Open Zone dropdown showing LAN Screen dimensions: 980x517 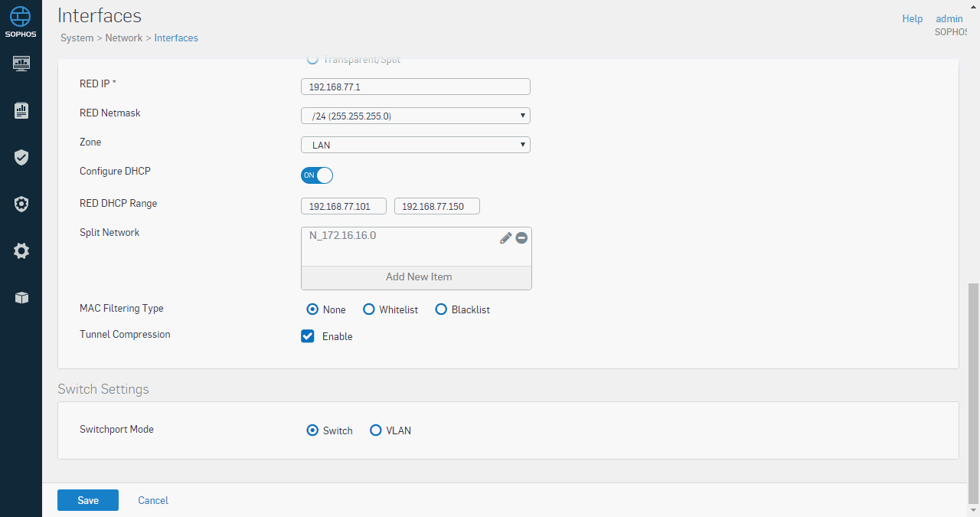click(416, 145)
